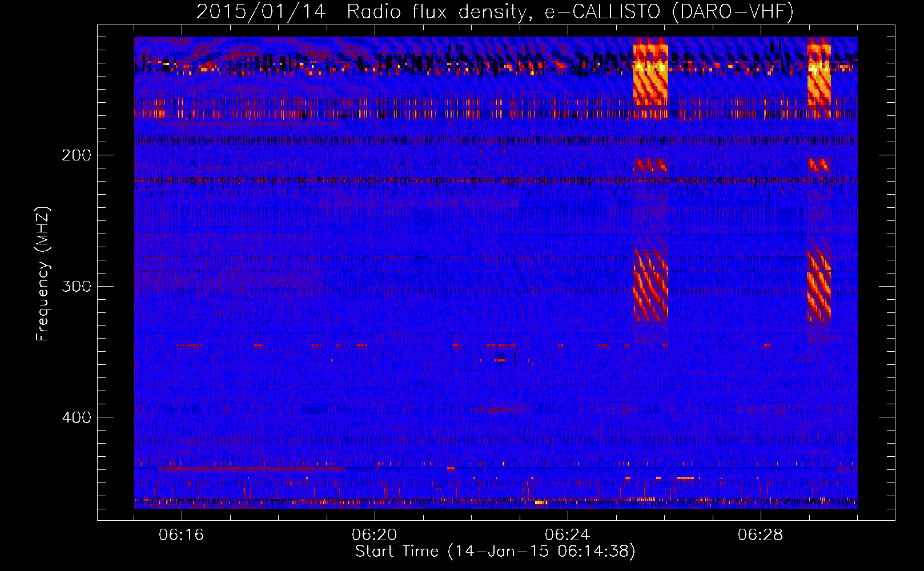Click the 200 frequency tick label
Viewport: 924px width, 571px height.
(x=77, y=155)
